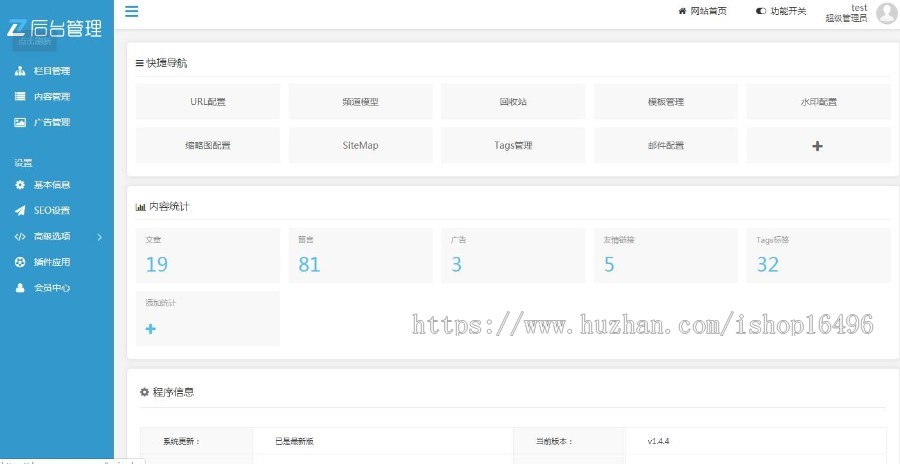Open 广告管理 via its picture icon
This screenshot has width=900, height=464.
pos(20,122)
